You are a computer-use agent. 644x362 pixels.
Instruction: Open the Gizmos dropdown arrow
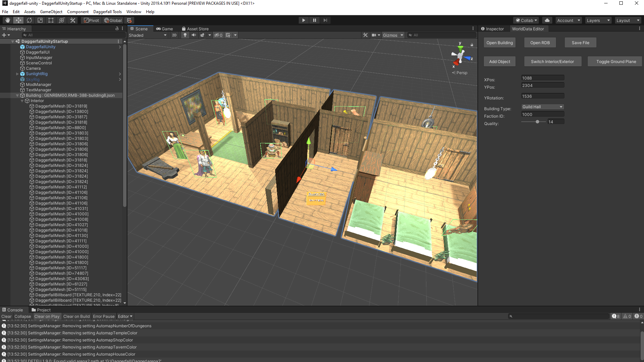402,35
